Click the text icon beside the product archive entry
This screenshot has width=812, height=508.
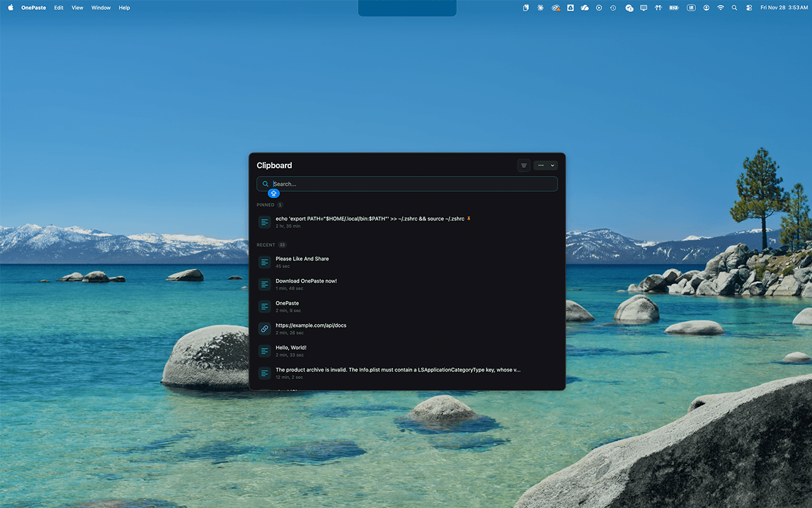pyautogui.click(x=265, y=373)
